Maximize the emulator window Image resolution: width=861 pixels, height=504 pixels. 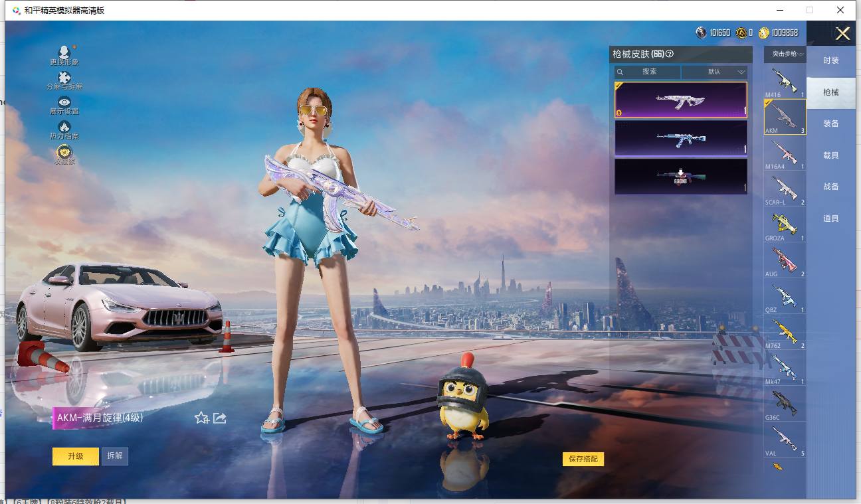click(810, 10)
